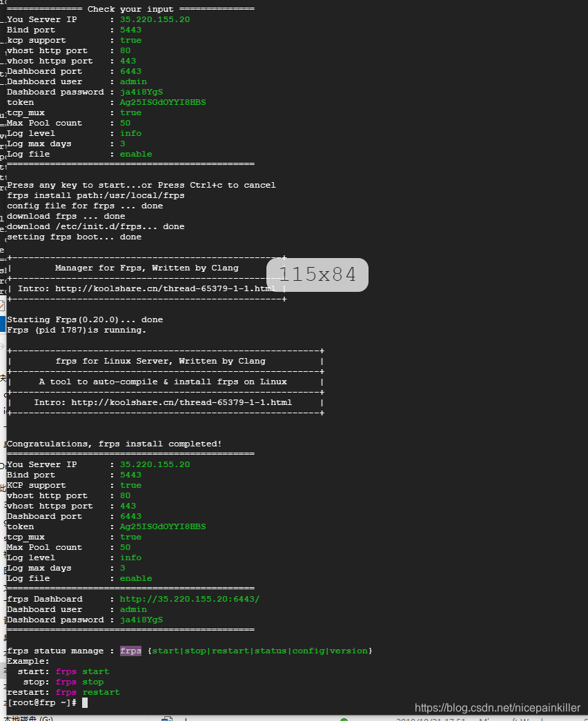The image size is (588, 721).
Task: Select vhost http port 80 under Check your input
Action: point(125,50)
